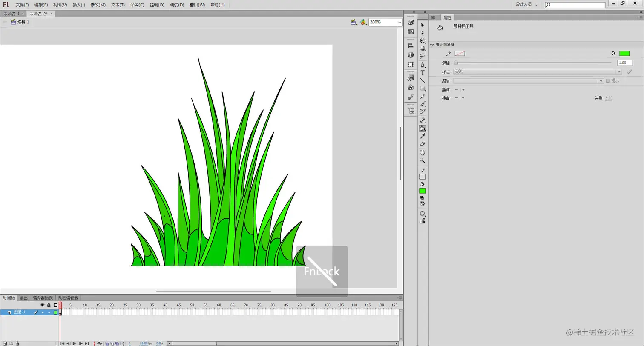Open the 样式 stroke style dropdown
Viewport: 644px width, 346px height.
tap(538, 72)
